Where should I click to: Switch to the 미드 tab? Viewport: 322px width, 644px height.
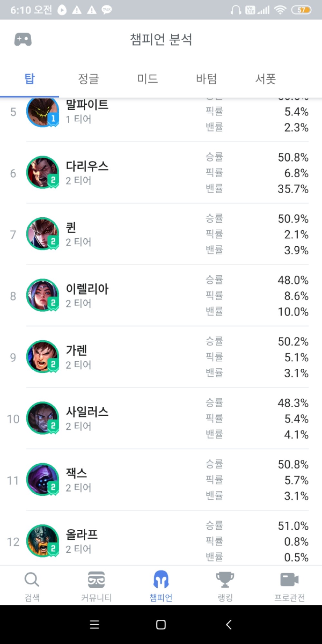coord(147,79)
